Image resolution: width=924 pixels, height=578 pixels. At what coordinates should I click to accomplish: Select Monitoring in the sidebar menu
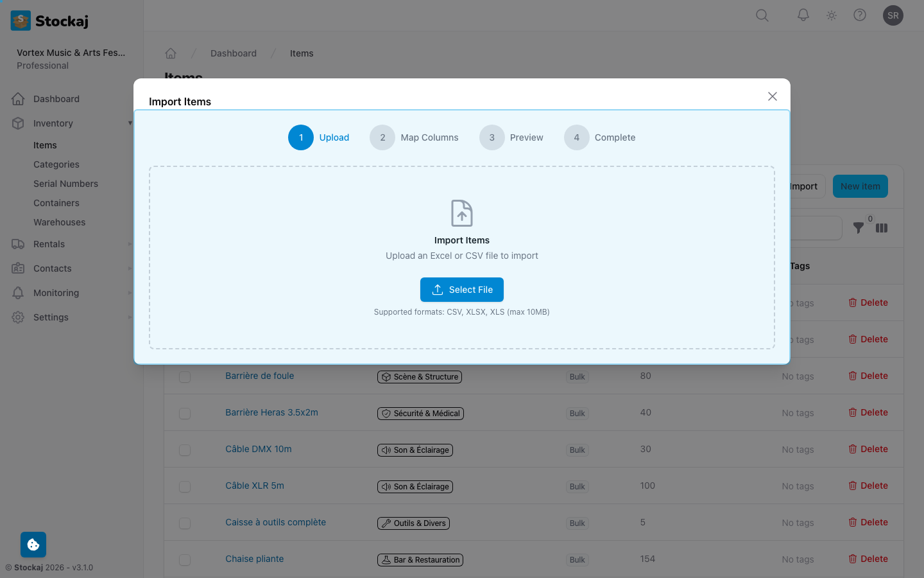(x=55, y=293)
